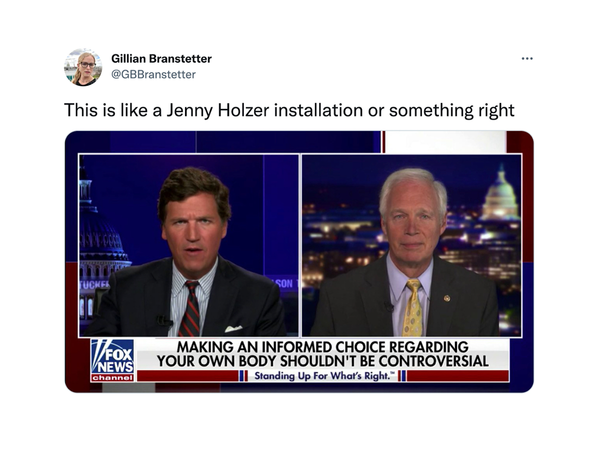Click the red 'channel' label under the logo

coord(112,378)
